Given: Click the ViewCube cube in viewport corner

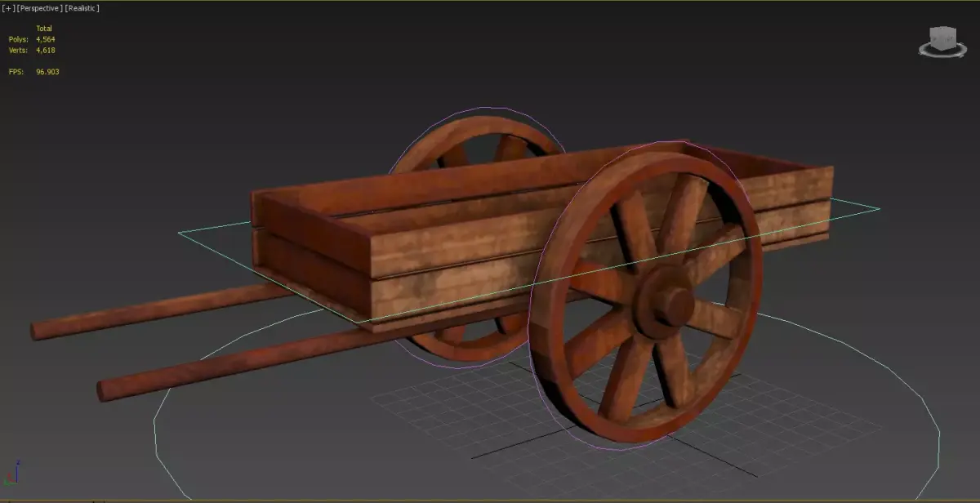Looking at the screenshot, I should pos(943,38).
